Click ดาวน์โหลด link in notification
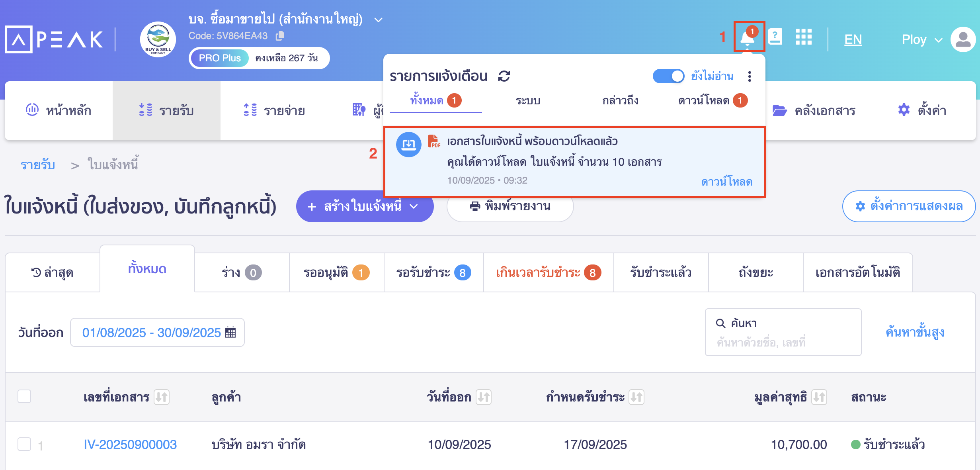The image size is (980, 470). point(726,182)
